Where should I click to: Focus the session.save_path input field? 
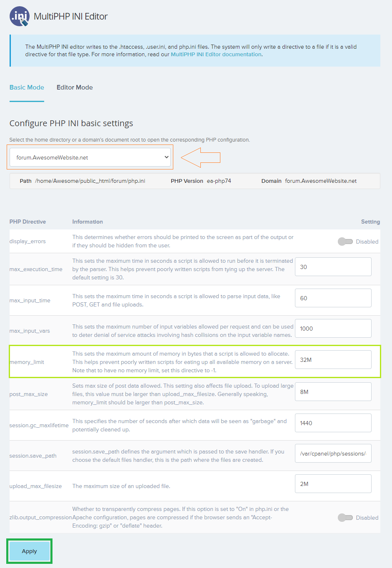point(333,453)
